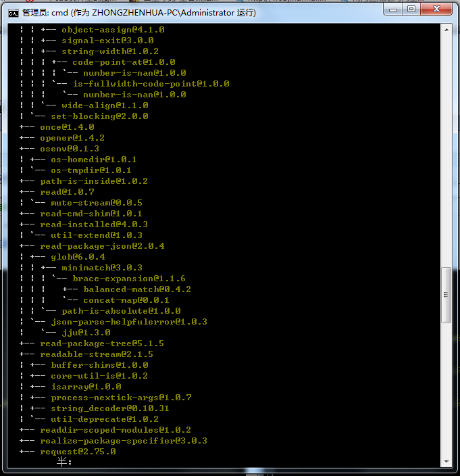Click the line read-package-tree@5.1.5

point(102,343)
